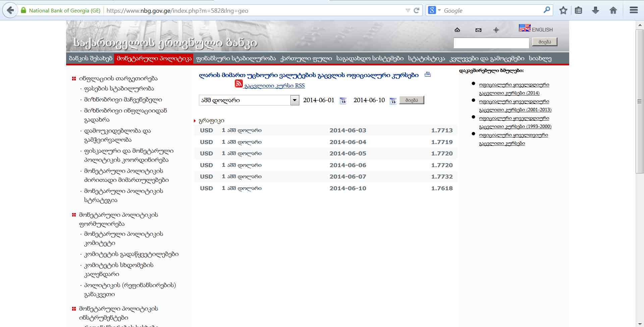This screenshot has width=644, height=327.
Task: Click the date 2014-06-10 in the table
Action: click(x=348, y=188)
